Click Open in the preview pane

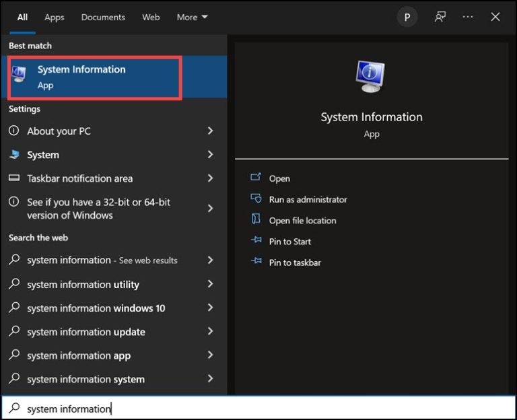pos(279,178)
